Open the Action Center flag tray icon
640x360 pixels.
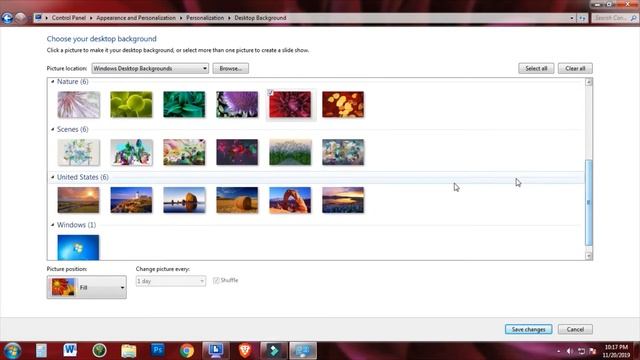(x=593, y=351)
